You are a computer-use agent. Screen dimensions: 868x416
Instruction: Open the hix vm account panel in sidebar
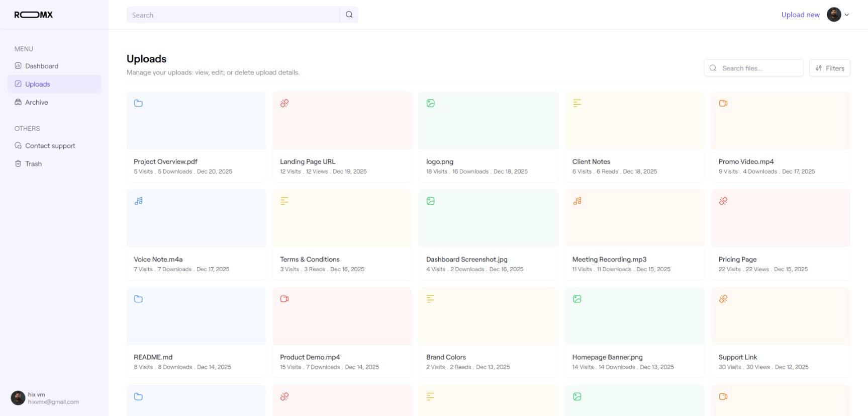(45, 398)
